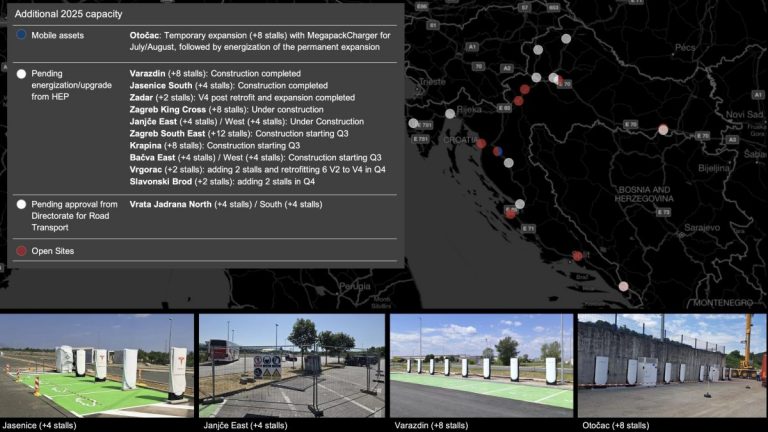Click the marker on E70 near Slavonski Brod
The height and width of the screenshot is (432, 768).
[663, 129]
